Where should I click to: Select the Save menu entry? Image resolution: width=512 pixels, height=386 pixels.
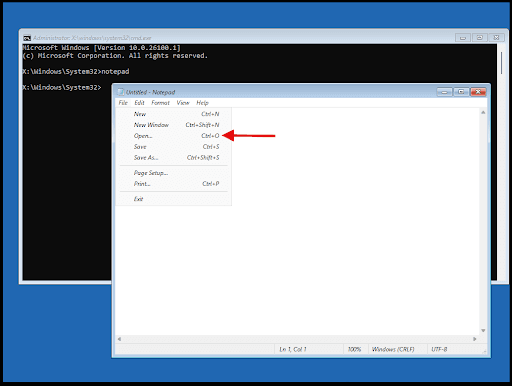tap(173, 147)
